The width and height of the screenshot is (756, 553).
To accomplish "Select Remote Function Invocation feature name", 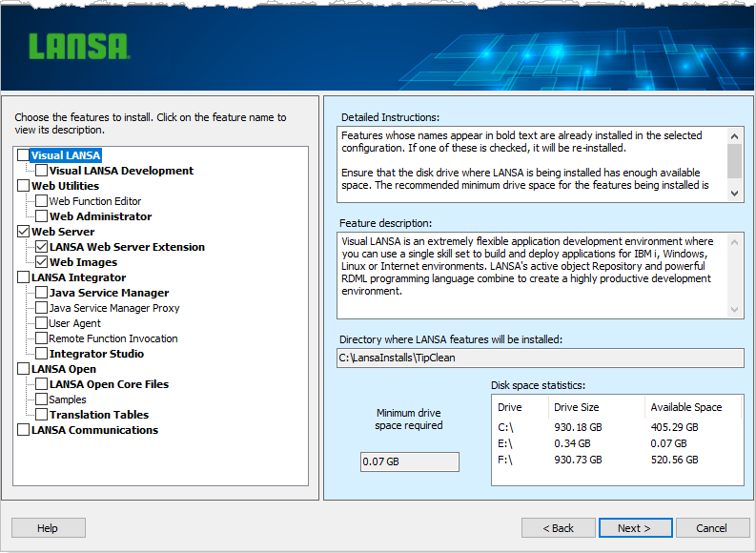I will (113, 338).
